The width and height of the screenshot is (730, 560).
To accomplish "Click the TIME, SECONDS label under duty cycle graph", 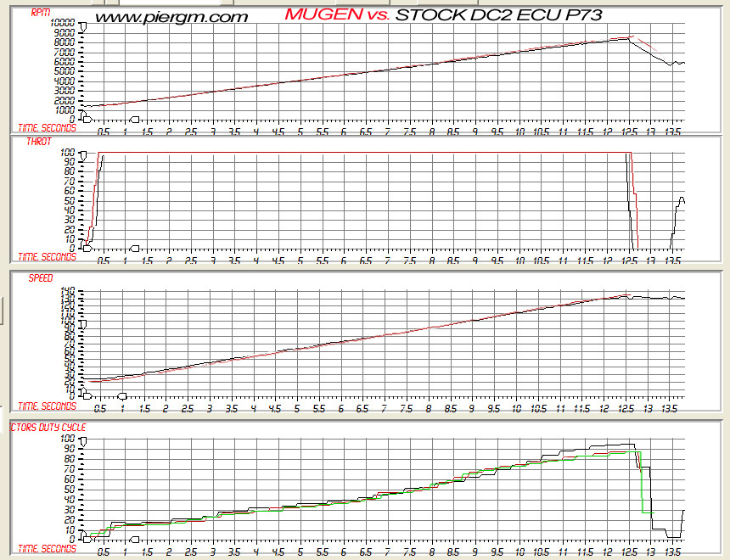I will (x=48, y=548).
